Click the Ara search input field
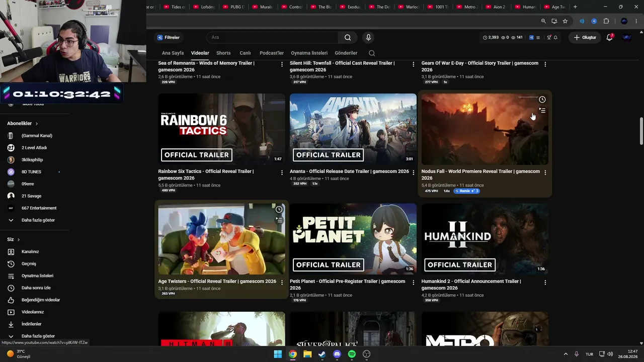Image resolution: width=644 pixels, height=362 pixels. pos(272,38)
